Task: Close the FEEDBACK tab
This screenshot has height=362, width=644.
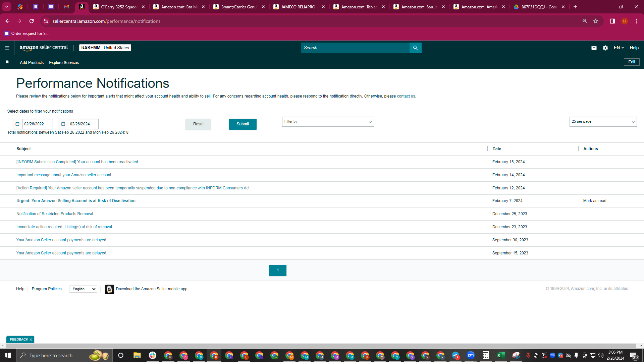Action: 31,340
